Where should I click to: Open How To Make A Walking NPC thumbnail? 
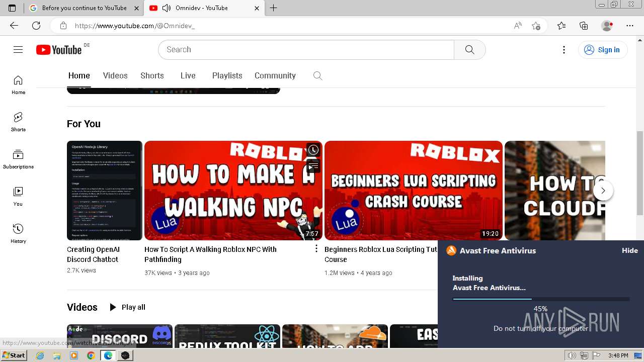click(x=233, y=191)
